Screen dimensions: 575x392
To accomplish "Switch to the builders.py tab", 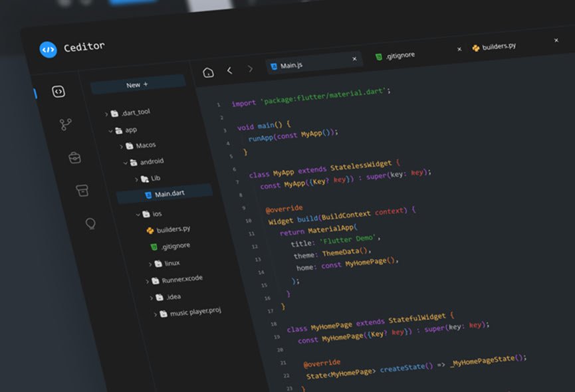I will click(x=498, y=47).
